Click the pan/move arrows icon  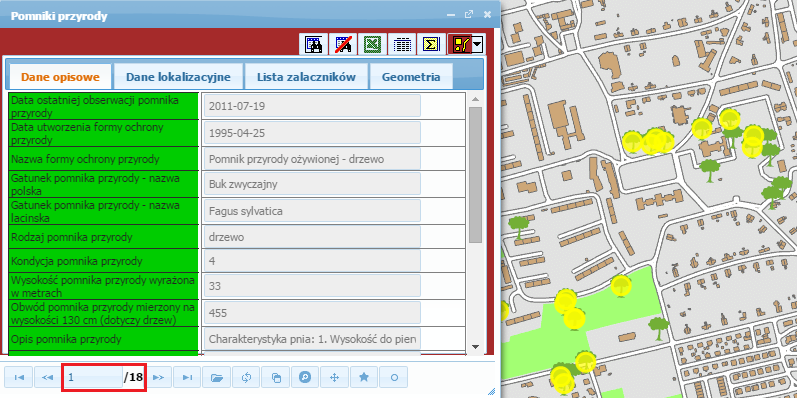334,377
